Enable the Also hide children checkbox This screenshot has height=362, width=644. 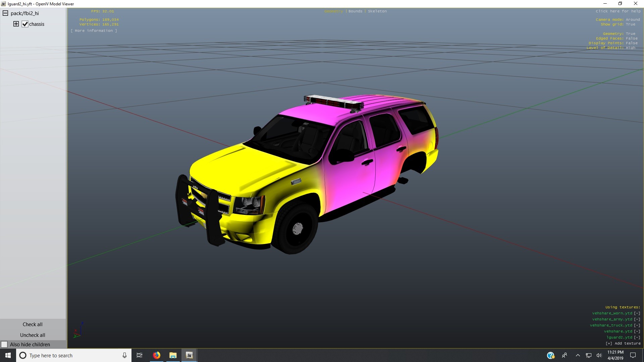[4, 345]
